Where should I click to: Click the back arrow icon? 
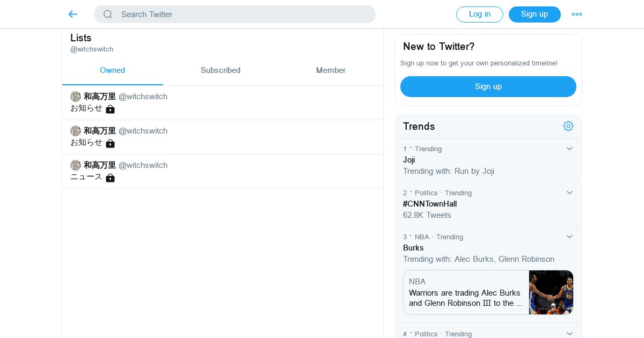(73, 14)
